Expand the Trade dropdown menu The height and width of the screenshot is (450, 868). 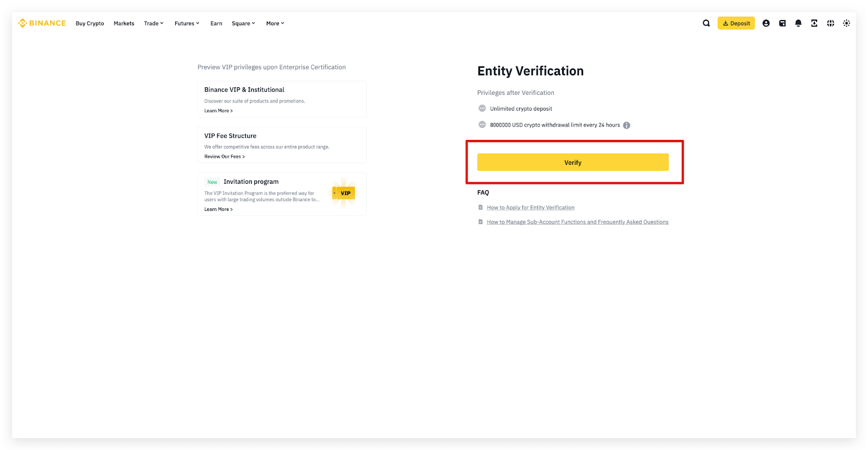[x=154, y=23]
